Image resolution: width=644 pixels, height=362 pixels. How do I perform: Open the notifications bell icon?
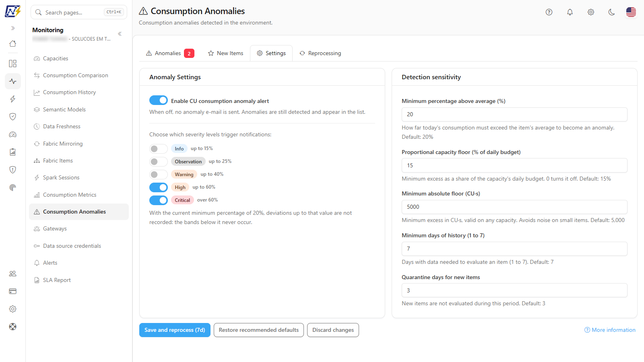(x=570, y=12)
